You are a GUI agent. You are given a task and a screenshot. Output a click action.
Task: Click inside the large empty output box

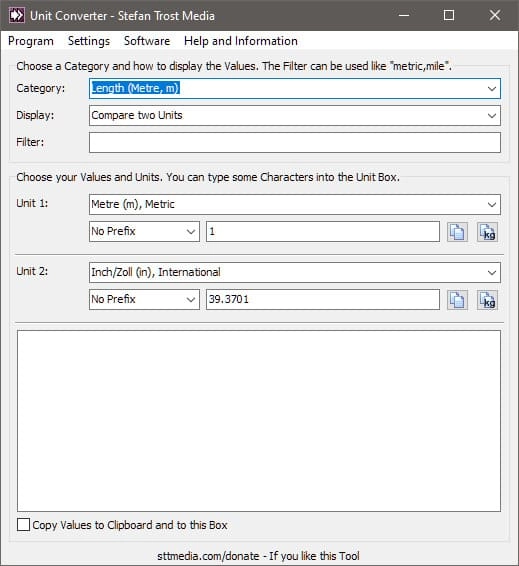(x=259, y=421)
